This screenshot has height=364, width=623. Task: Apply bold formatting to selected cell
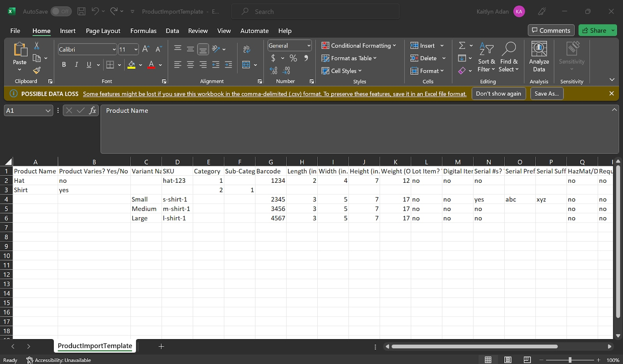[x=64, y=65]
